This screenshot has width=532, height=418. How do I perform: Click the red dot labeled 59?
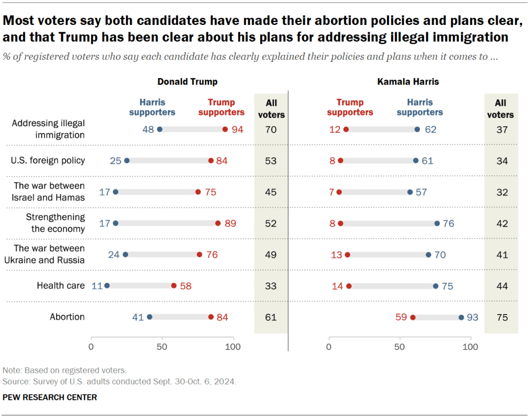413,317
